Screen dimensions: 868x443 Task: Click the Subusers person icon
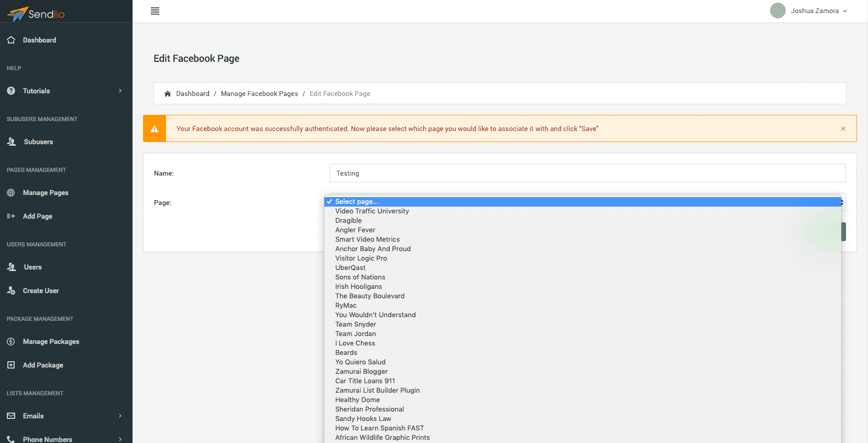point(12,142)
